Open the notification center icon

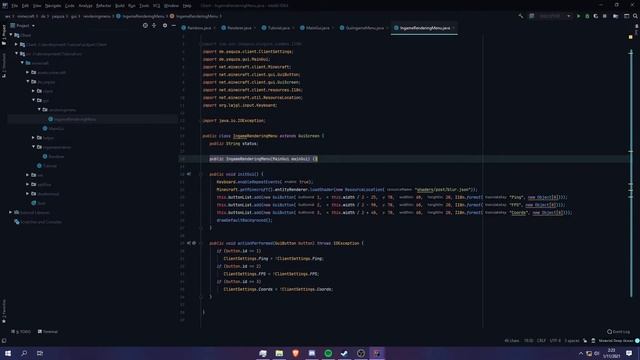[x=629, y=353]
